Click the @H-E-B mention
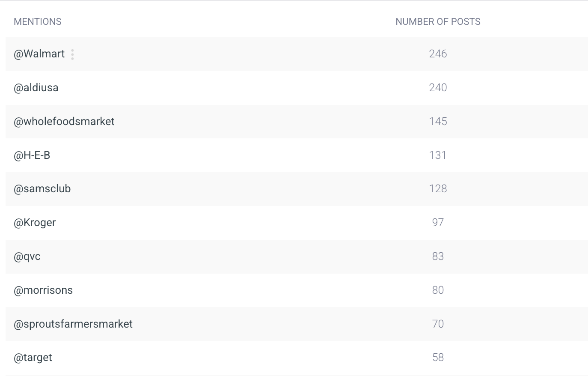 (32, 155)
